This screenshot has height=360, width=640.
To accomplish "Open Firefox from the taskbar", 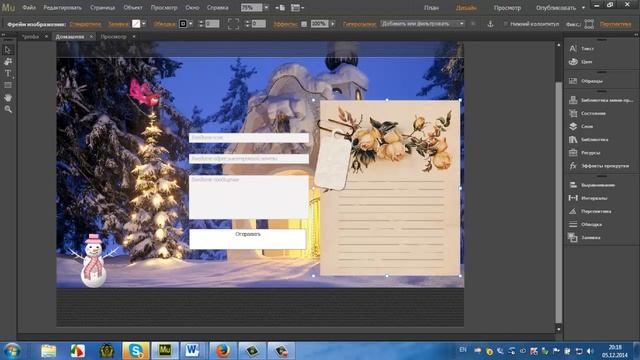I will [223, 351].
